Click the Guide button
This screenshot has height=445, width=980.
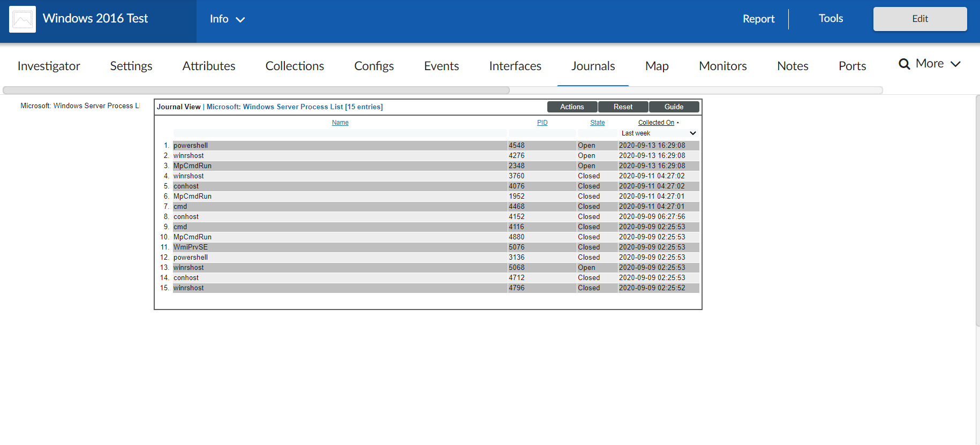point(674,107)
